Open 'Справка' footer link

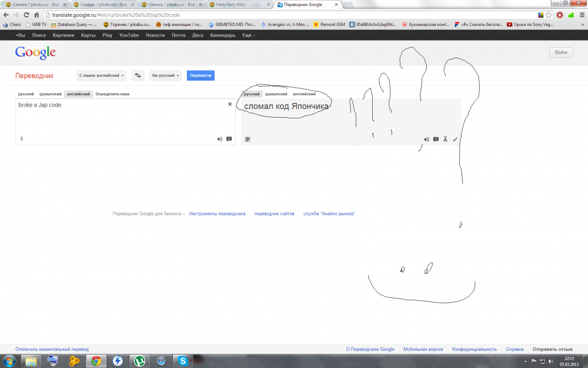click(x=514, y=349)
